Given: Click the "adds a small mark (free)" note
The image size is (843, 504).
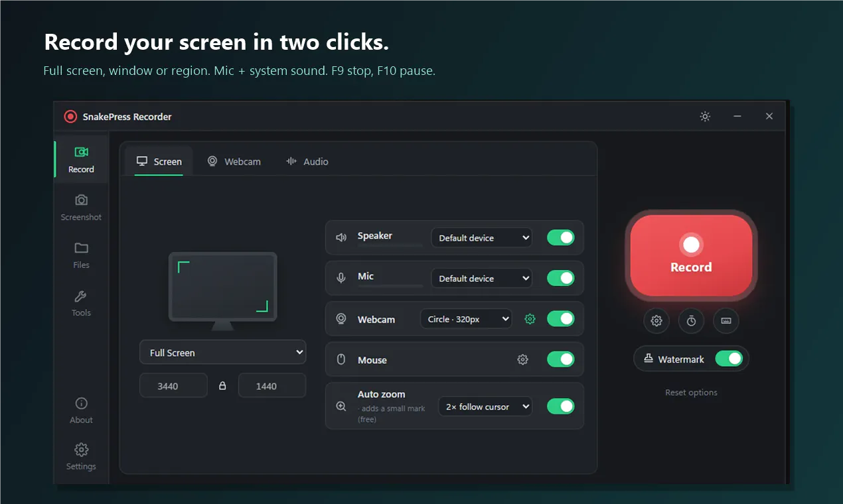Looking at the screenshot, I should [392, 414].
